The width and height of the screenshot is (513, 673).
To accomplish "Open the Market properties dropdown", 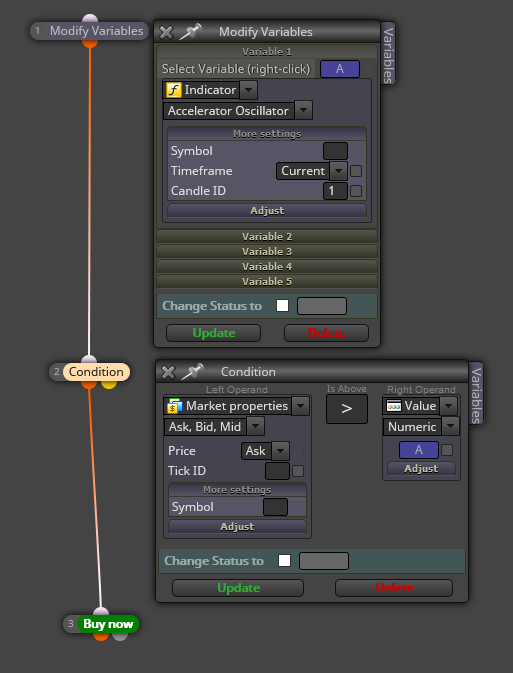I will (x=301, y=406).
